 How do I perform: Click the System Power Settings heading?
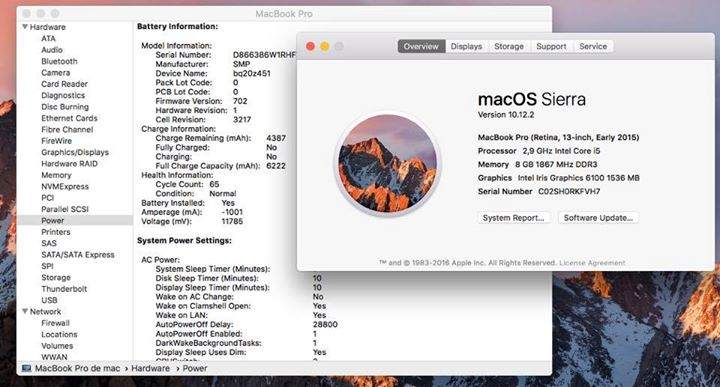coord(184,241)
